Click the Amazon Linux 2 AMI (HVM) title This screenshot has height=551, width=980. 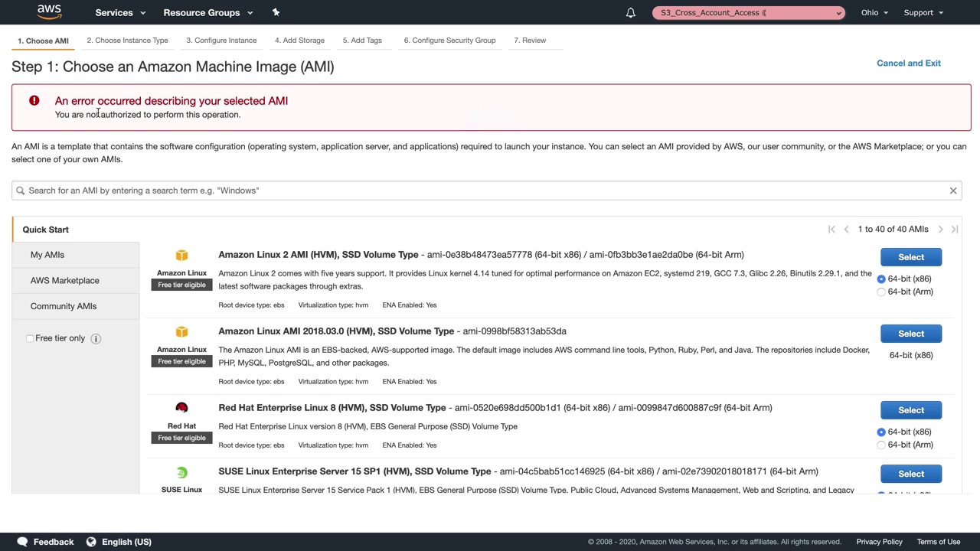(318, 255)
